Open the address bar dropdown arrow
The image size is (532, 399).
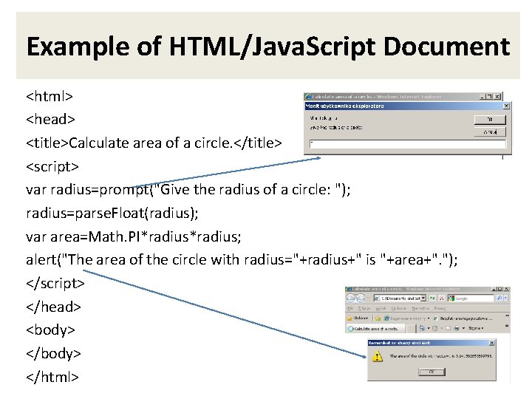pos(423,299)
